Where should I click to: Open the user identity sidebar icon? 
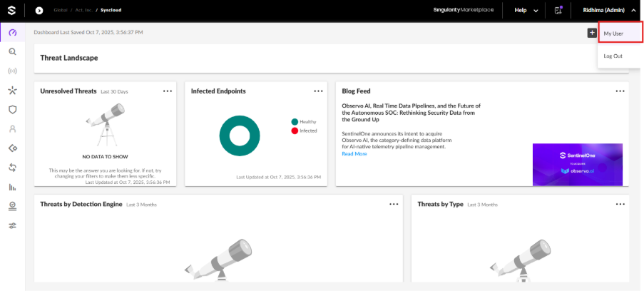(x=12, y=128)
